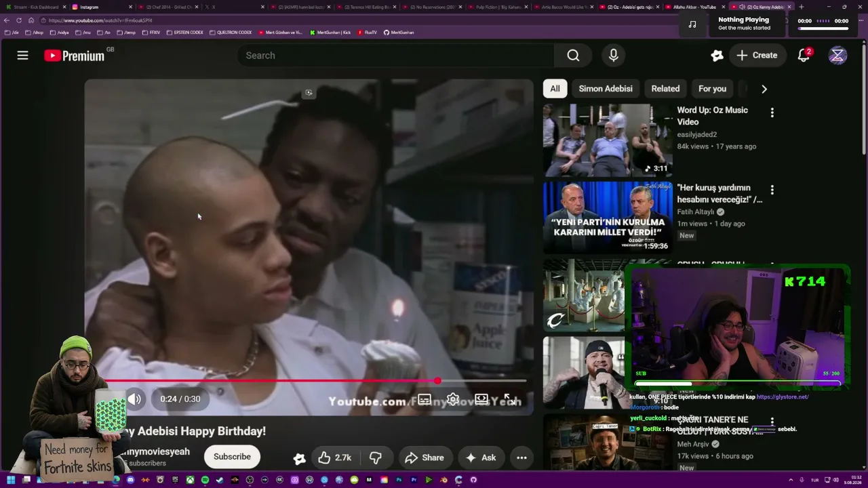Switch the player to theater mode
868x488 pixels.
click(x=481, y=399)
